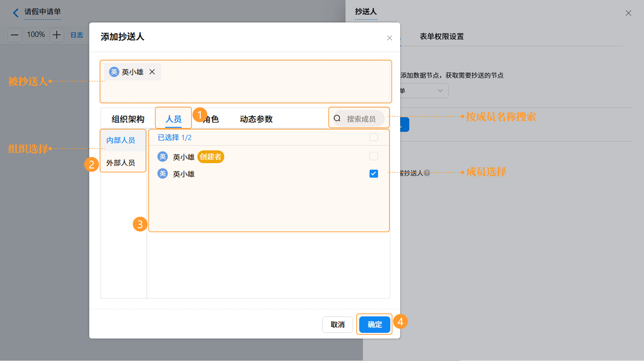Select 外部人员 in the organization list
This screenshot has width=644, height=361.
click(123, 163)
